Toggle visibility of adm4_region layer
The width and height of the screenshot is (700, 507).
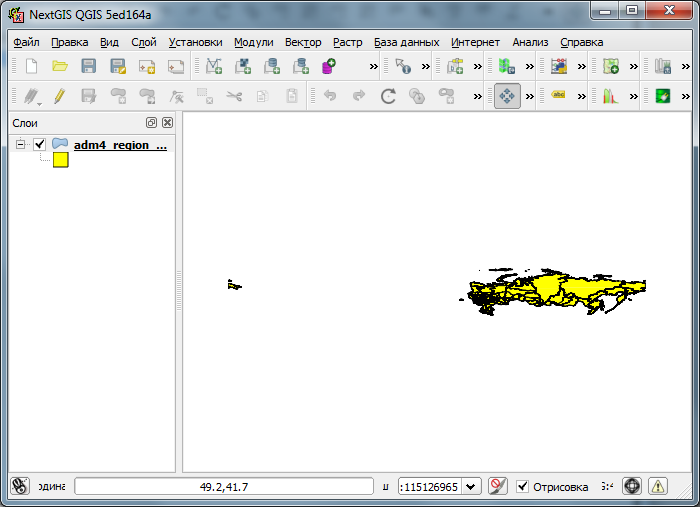[x=40, y=145]
